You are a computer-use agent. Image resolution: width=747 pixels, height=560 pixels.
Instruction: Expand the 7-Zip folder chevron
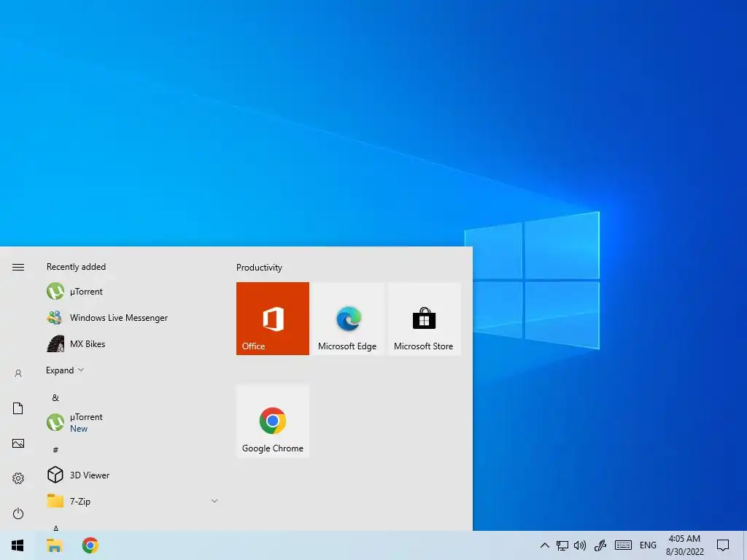(x=214, y=501)
